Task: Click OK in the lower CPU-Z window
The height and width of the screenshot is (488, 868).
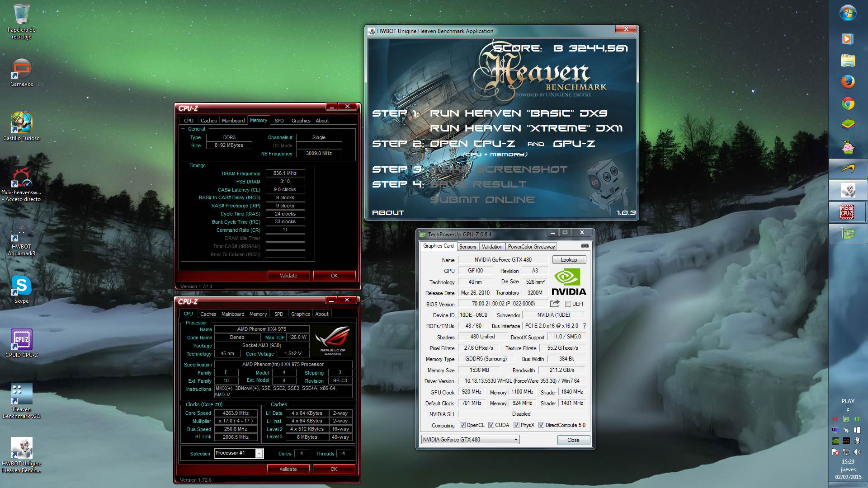Action: tap(334, 469)
